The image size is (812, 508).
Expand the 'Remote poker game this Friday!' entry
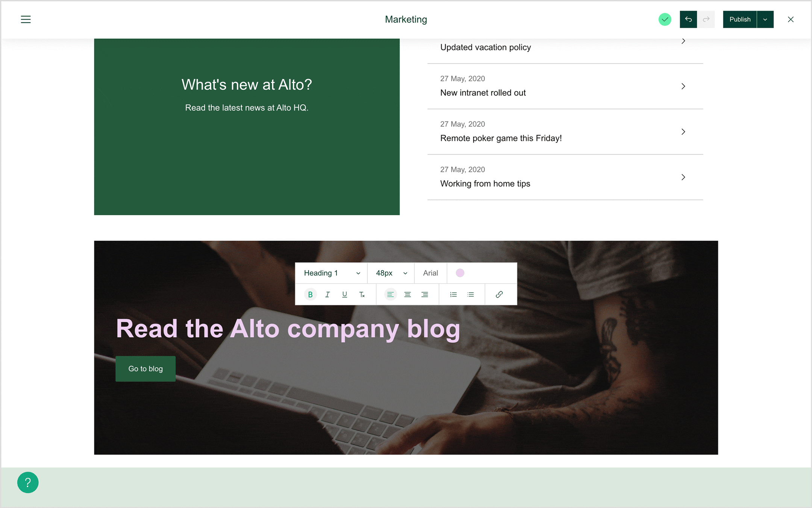coord(685,132)
